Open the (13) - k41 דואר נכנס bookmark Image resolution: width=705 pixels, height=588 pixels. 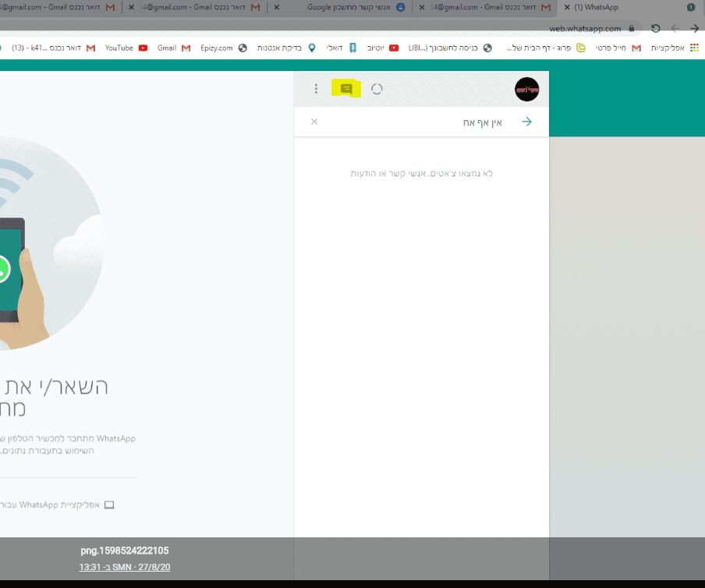[x=53, y=48]
